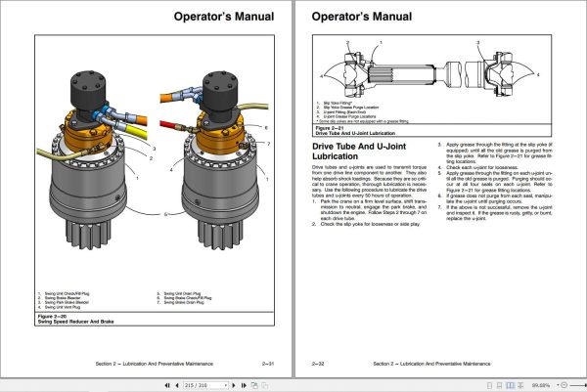This screenshot has height=392, width=587.
Task: Click the right page Section 2 footer text
Action: (431, 364)
